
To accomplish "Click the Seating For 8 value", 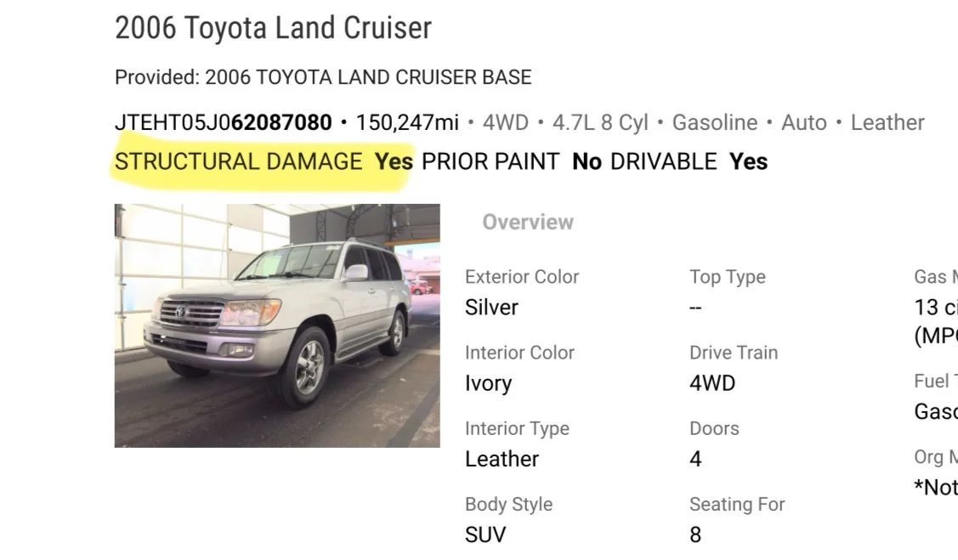I will [695, 535].
